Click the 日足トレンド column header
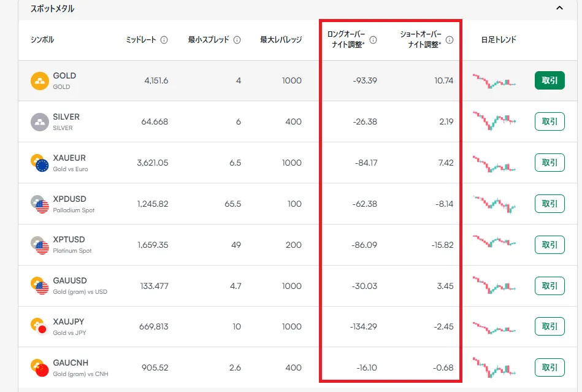The width and height of the screenshot is (582, 392). pos(499,39)
